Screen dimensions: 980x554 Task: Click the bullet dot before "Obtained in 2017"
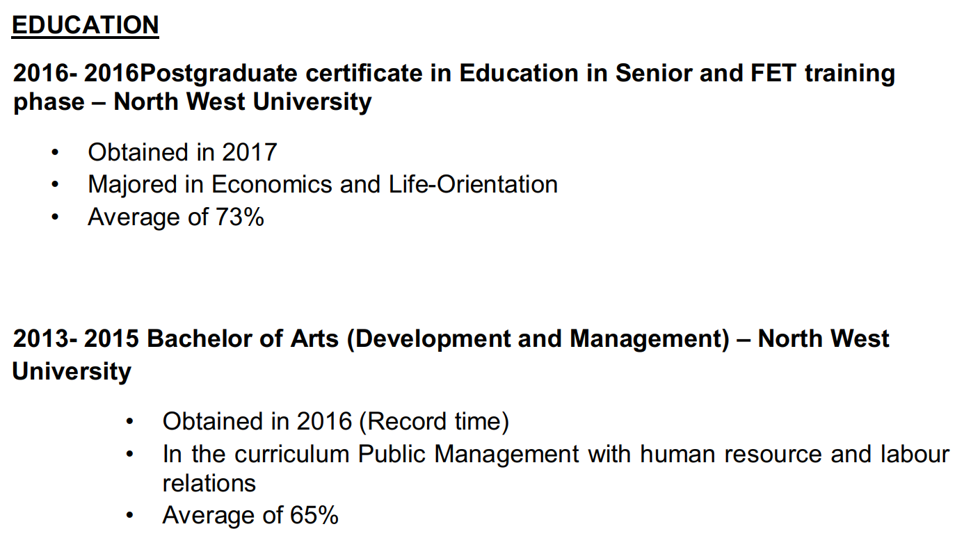[55, 153]
